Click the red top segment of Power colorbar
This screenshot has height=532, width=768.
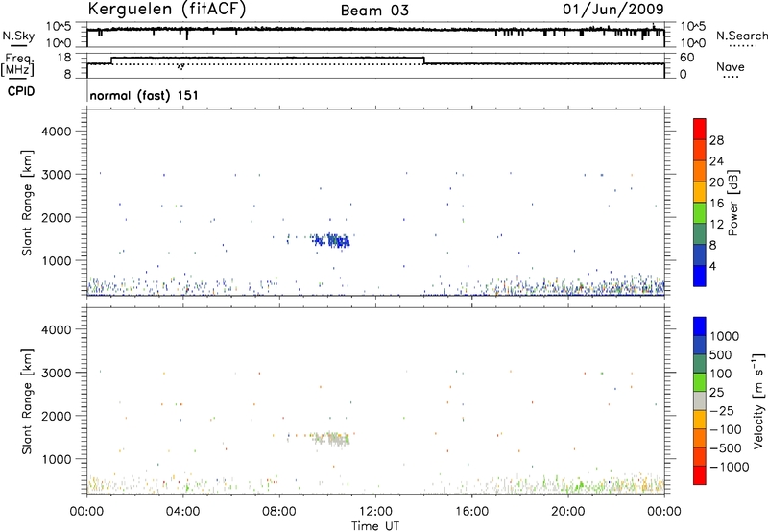point(700,129)
